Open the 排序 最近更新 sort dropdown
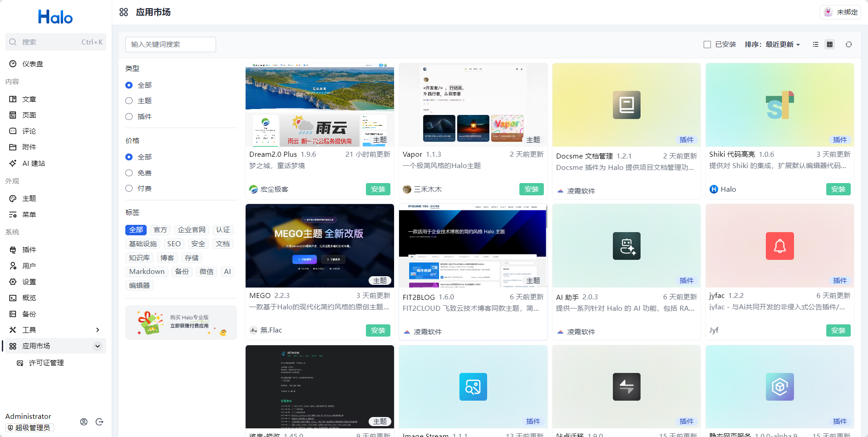Viewport: 868px width, 437px height. [772, 45]
